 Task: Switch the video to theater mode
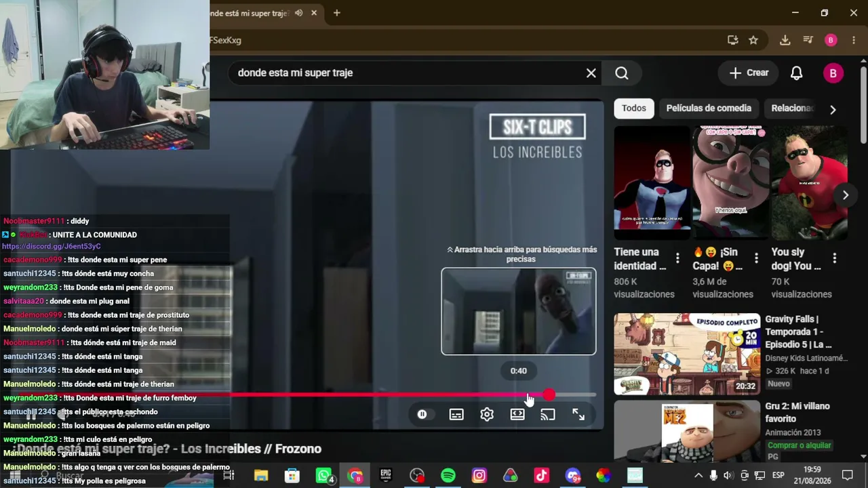(517, 414)
